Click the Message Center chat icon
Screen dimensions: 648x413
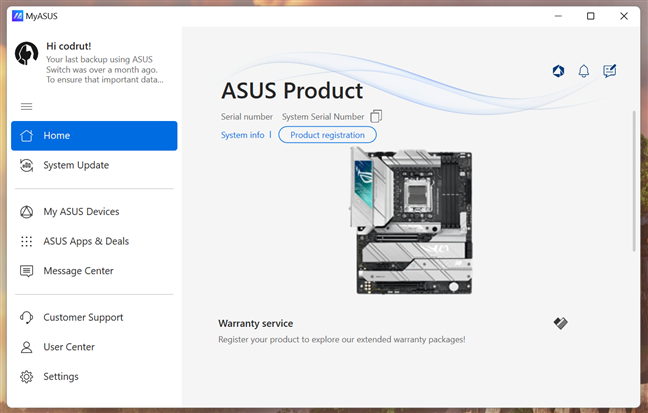click(26, 271)
